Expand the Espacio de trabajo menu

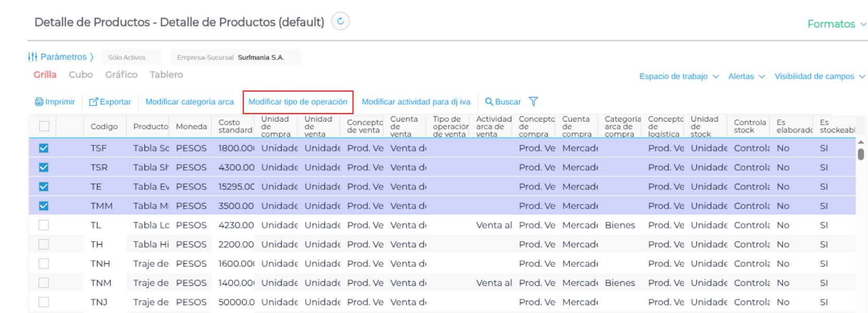(x=679, y=76)
